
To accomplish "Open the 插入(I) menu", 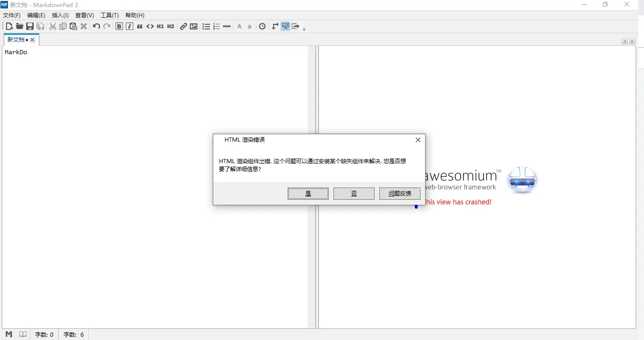I will click(x=60, y=15).
